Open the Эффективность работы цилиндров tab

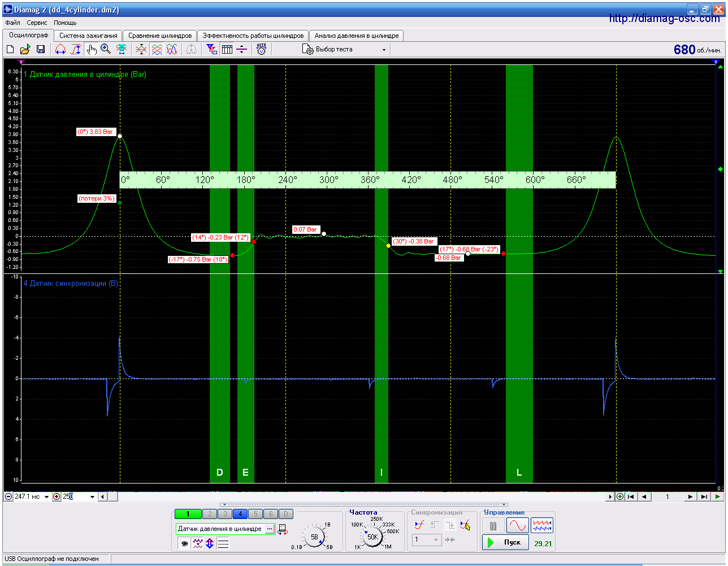[253, 36]
